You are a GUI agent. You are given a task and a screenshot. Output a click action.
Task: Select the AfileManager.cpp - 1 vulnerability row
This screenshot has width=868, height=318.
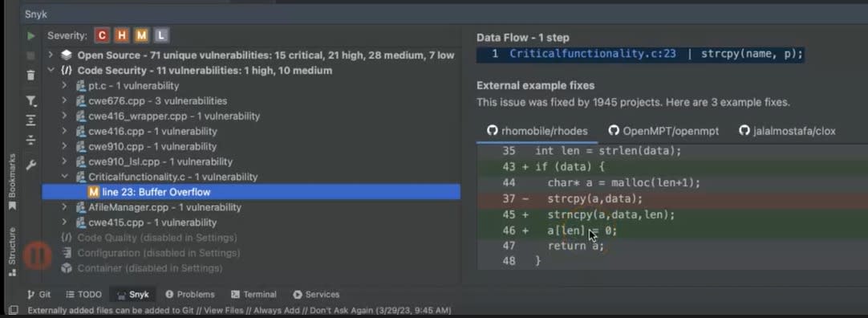(165, 207)
